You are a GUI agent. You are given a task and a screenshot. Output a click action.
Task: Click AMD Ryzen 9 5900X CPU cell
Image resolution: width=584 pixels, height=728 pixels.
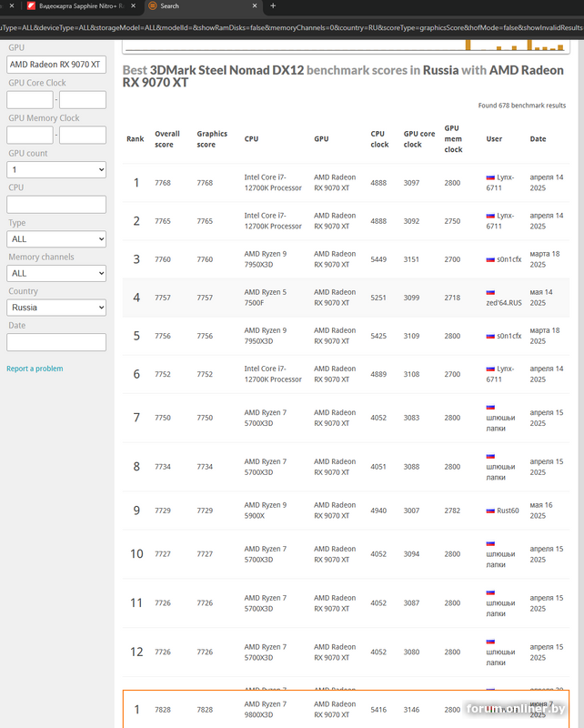266,511
